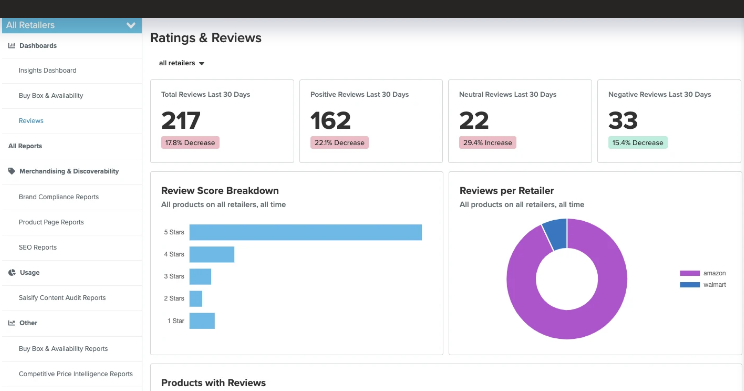This screenshot has height=391, width=744.
Task: Click the 5 Stars bar
Action: pos(306,232)
